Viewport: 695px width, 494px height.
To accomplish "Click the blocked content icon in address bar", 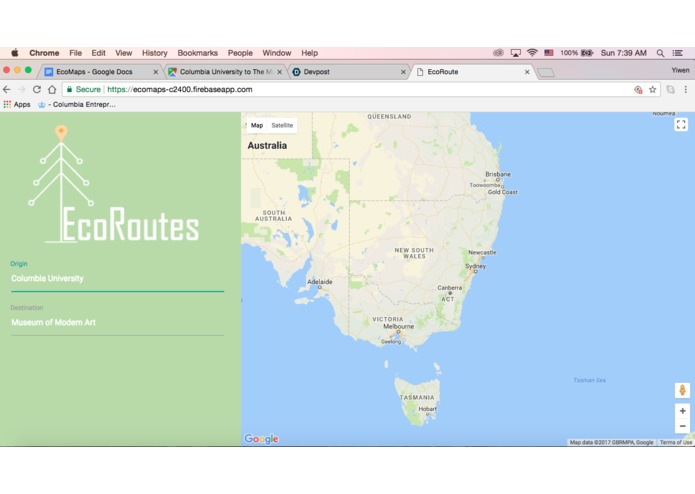I will pyautogui.click(x=638, y=89).
